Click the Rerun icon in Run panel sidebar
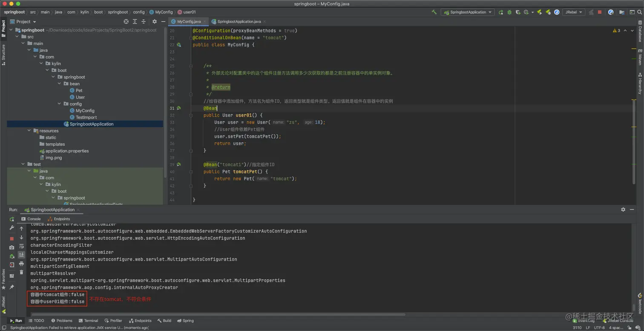 (x=12, y=219)
